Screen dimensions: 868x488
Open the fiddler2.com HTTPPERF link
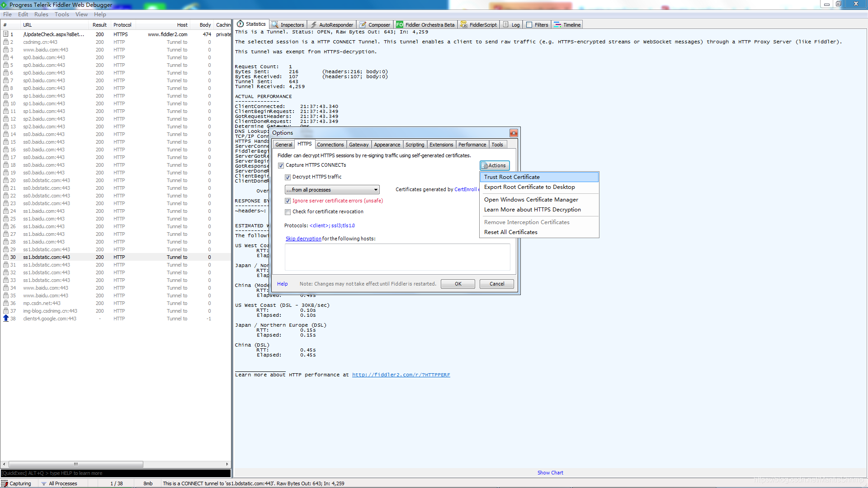[x=401, y=375]
